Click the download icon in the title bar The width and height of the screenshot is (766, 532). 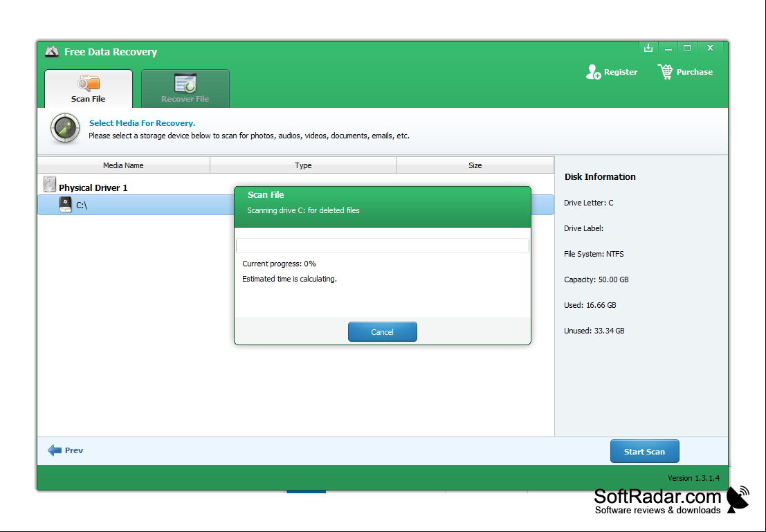[x=648, y=48]
